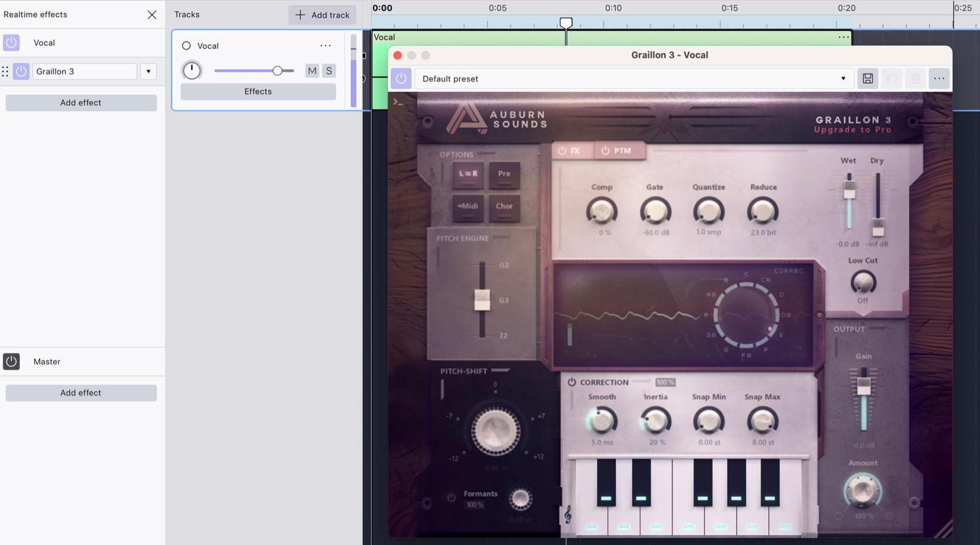The width and height of the screenshot is (980, 545).
Task: Click the Reduce knob
Action: click(763, 212)
